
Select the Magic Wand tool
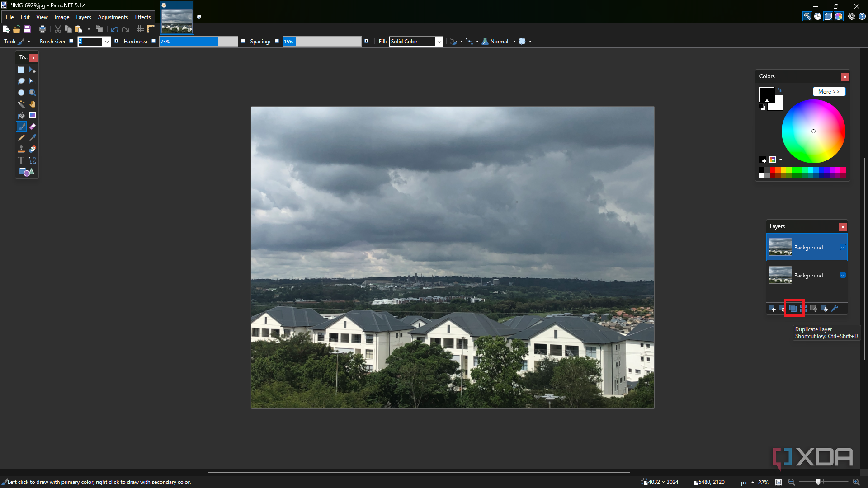21,104
